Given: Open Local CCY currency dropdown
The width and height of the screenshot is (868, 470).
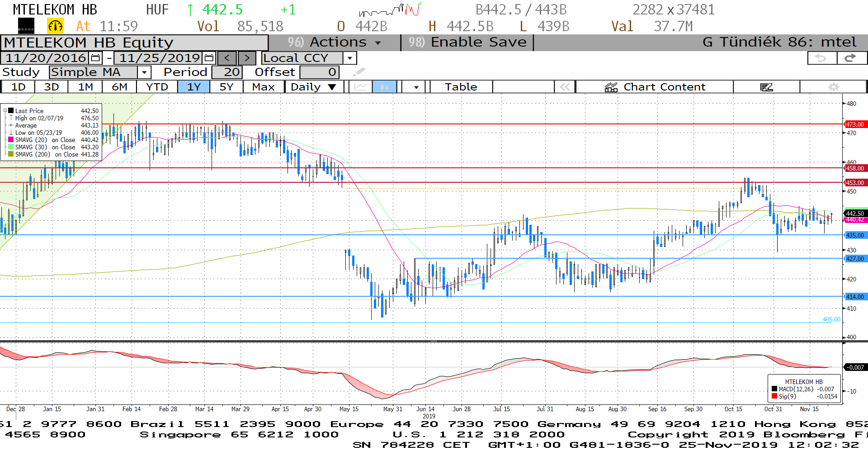Looking at the screenshot, I should (349, 58).
